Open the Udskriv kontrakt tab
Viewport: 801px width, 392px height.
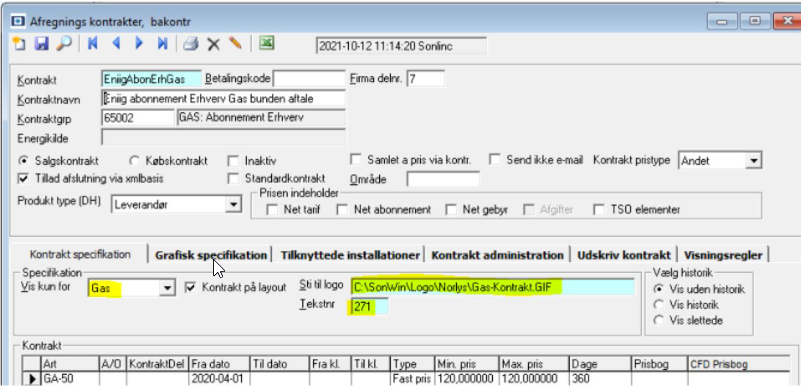[x=624, y=255]
